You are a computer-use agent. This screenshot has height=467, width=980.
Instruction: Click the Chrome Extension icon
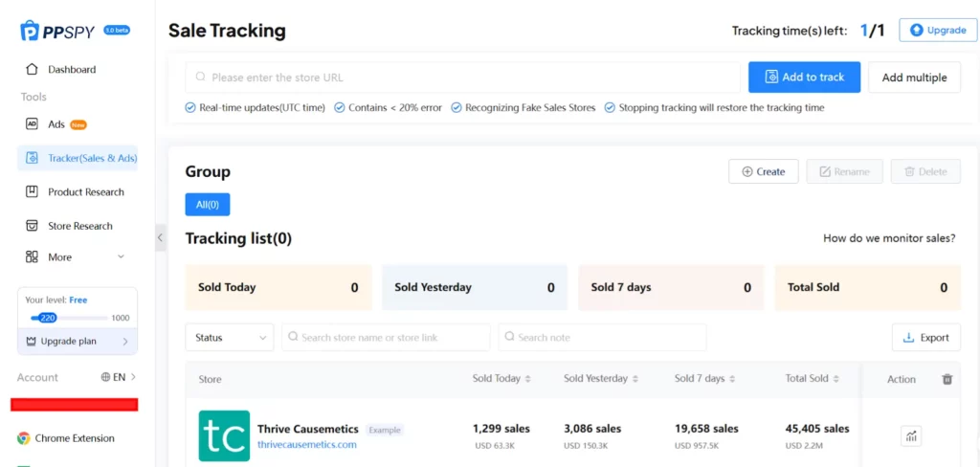click(24, 438)
